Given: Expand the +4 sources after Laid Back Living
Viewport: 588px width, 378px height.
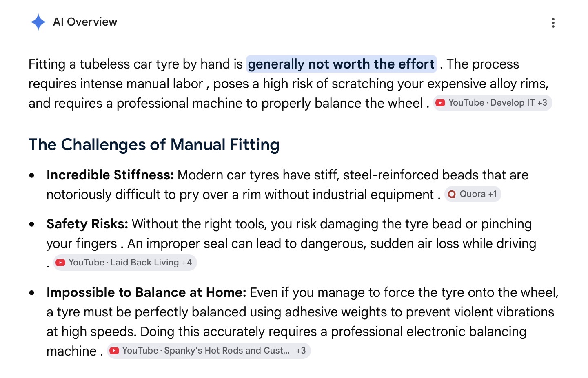Looking at the screenshot, I should pos(186,263).
